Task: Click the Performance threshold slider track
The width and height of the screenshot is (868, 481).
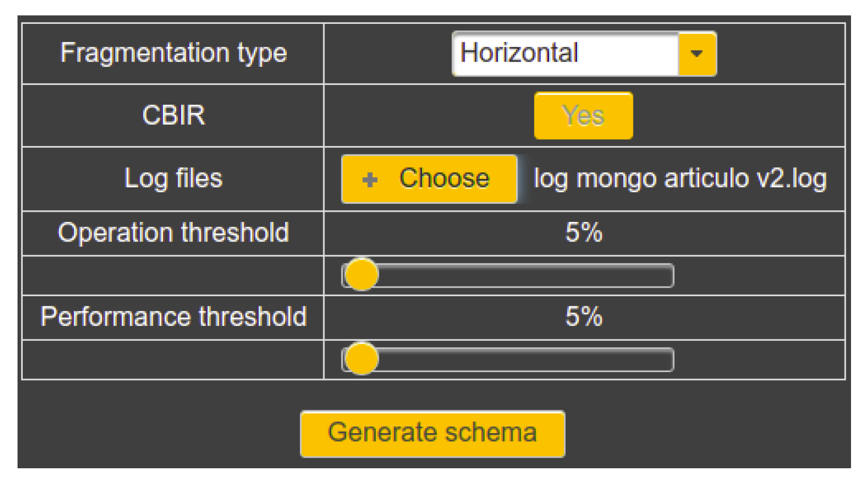Action: [508, 359]
